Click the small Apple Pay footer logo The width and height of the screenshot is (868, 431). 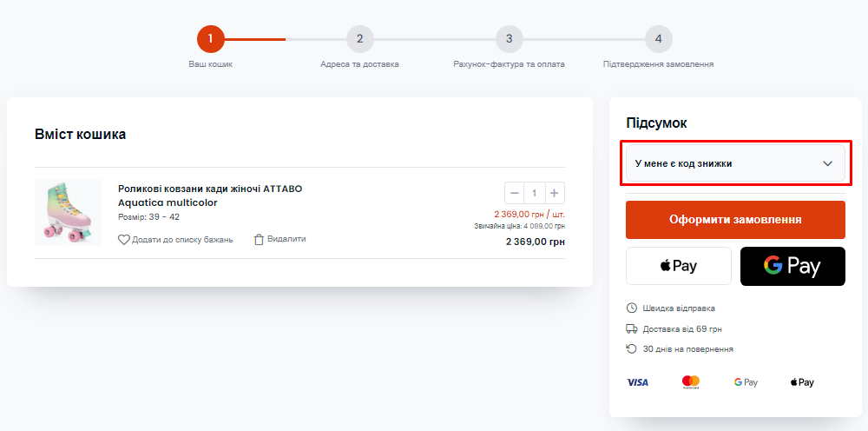(x=802, y=382)
